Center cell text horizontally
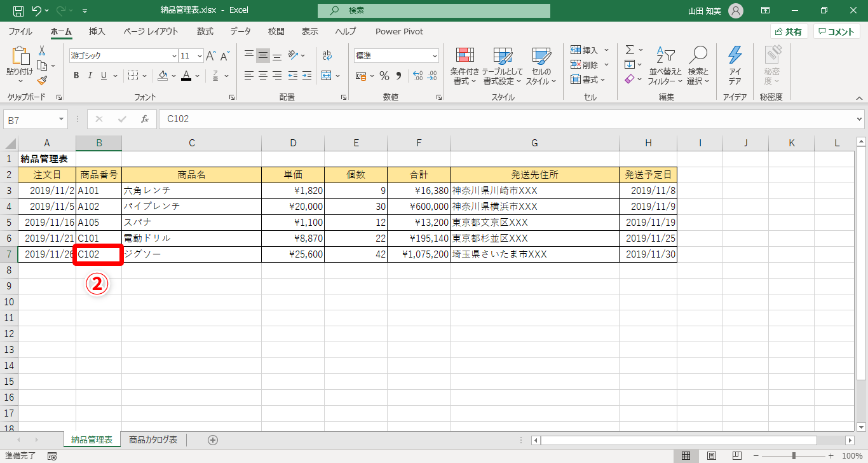The width and height of the screenshot is (868, 463). coord(263,76)
